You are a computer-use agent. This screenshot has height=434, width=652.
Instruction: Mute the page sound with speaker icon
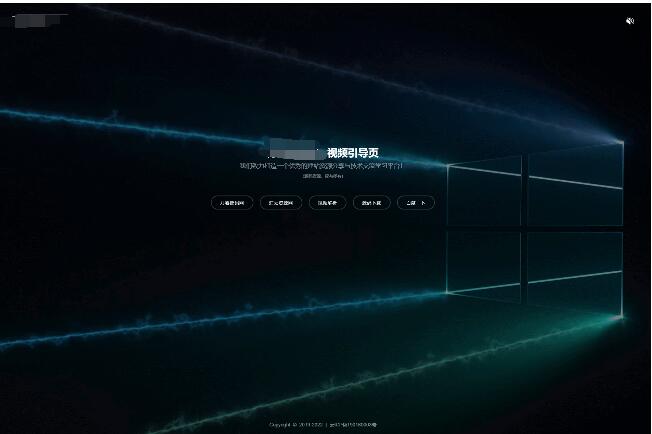629,20
